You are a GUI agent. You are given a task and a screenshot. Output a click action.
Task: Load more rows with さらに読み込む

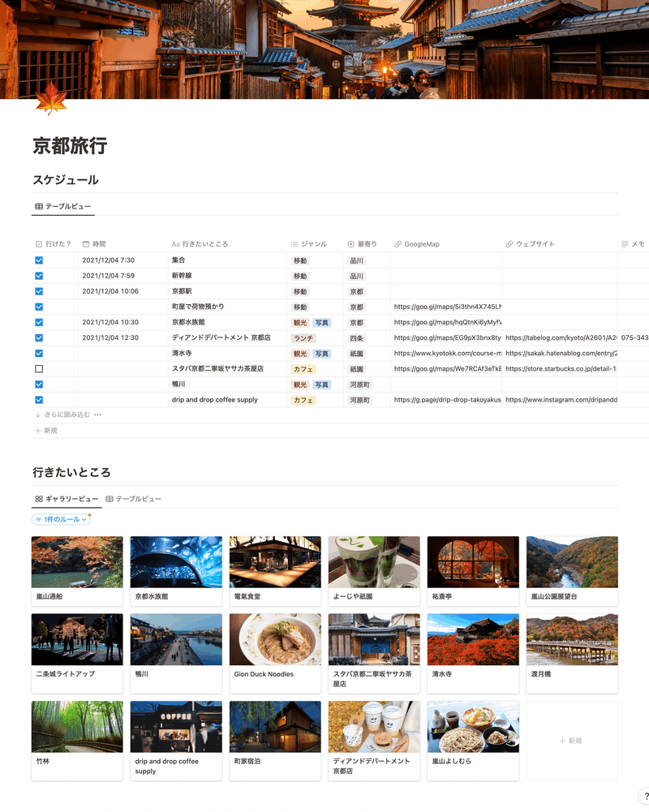tap(62, 415)
